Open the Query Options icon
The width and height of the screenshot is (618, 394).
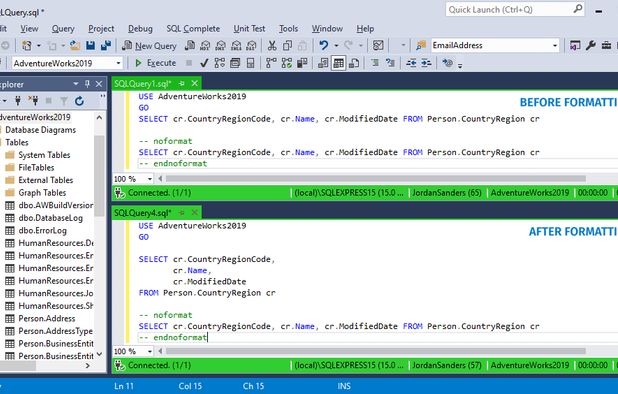coord(235,63)
